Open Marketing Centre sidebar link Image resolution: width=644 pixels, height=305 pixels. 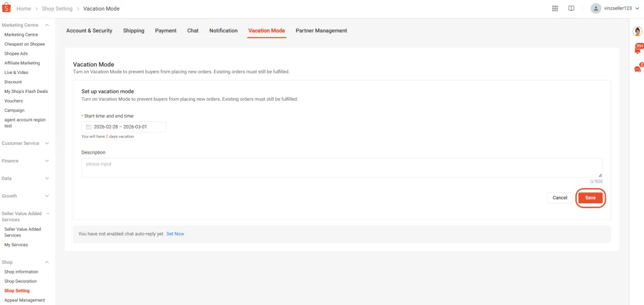click(21, 35)
